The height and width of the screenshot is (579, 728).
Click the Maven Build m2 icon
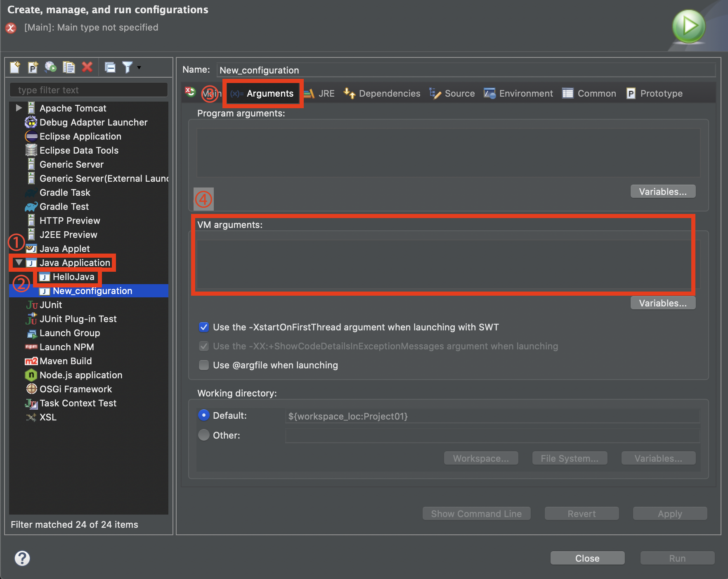pos(31,361)
